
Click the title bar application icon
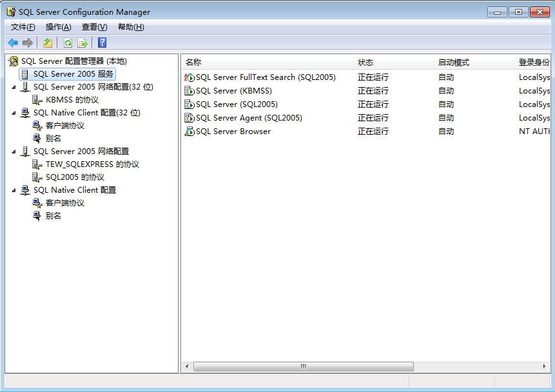point(11,12)
